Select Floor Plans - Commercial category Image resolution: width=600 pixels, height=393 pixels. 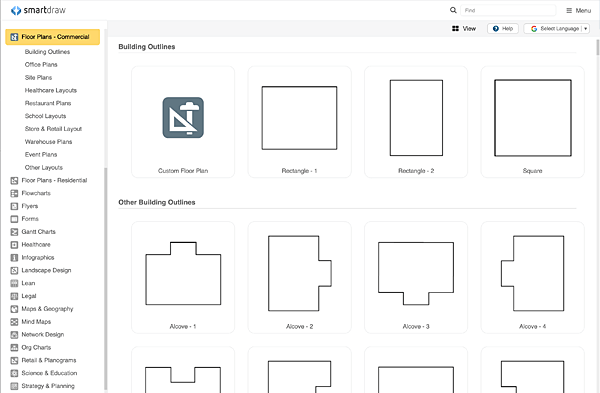click(53, 37)
